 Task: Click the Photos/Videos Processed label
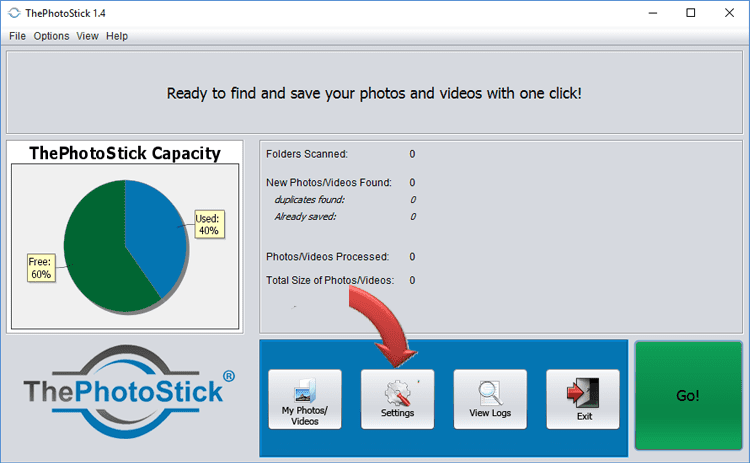point(328,256)
